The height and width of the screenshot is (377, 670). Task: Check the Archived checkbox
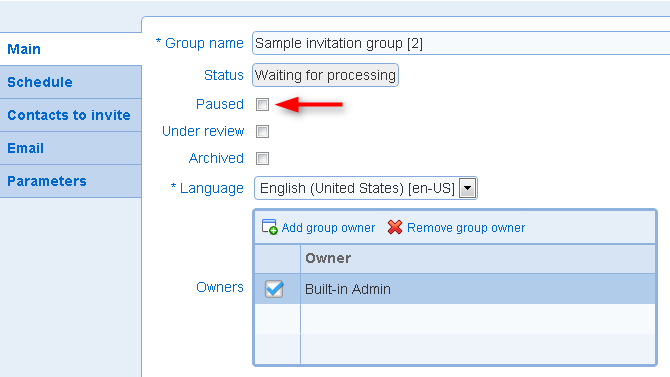(x=262, y=159)
